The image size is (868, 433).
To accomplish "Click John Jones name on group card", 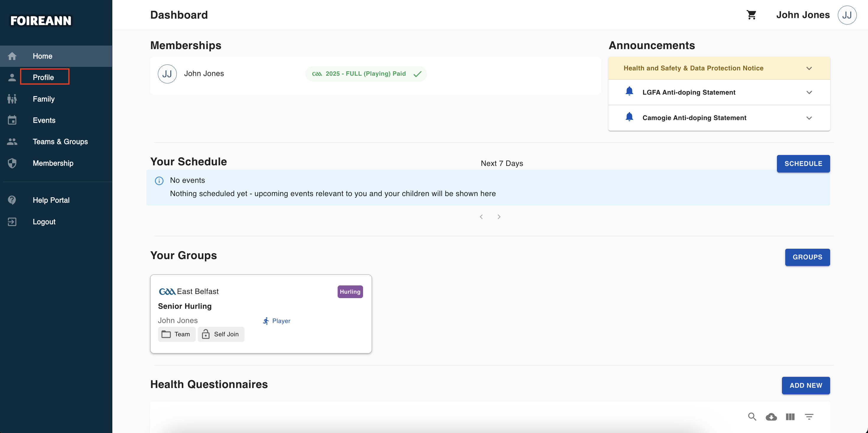I will pyautogui.click(x=178, y=320).
